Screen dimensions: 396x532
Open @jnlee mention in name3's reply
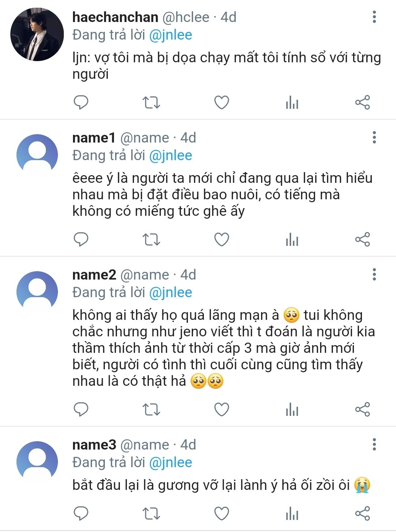tap(171, 462)
